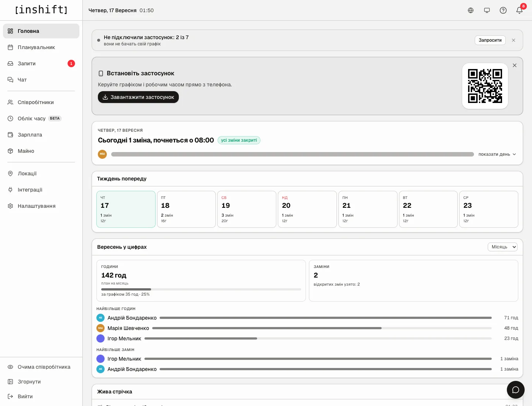
Task: Dismiss the not connected app notice
Action: point(514,40)
